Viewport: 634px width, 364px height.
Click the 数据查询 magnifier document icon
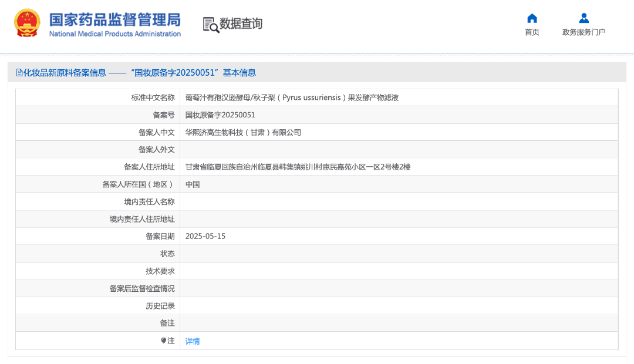[211, 25]
